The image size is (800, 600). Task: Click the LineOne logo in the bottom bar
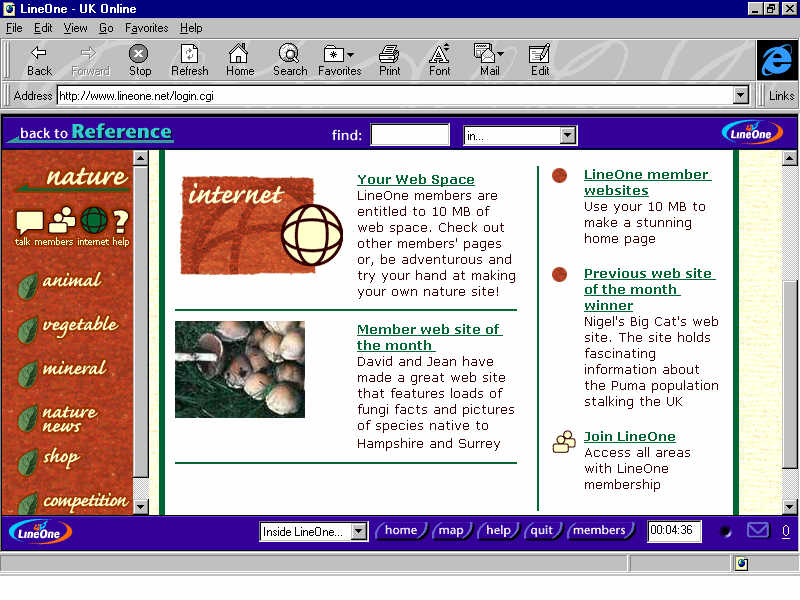pyautogui.click(x=40, y=532)
